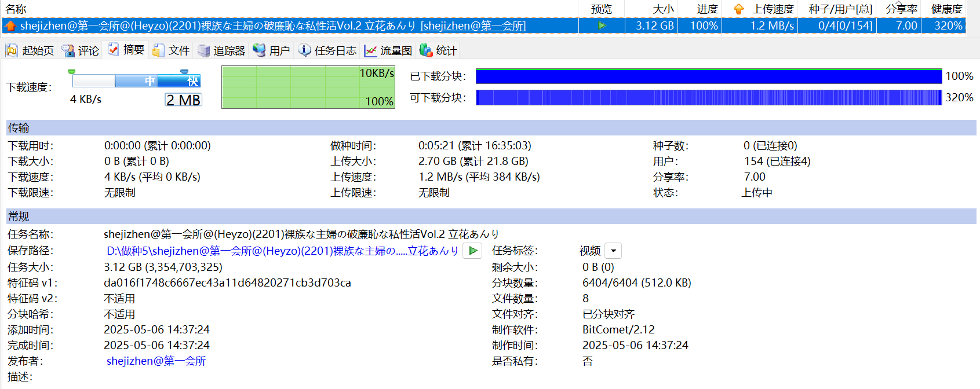
Task: Select the 视频 task tag value
Action: (590, 251)
